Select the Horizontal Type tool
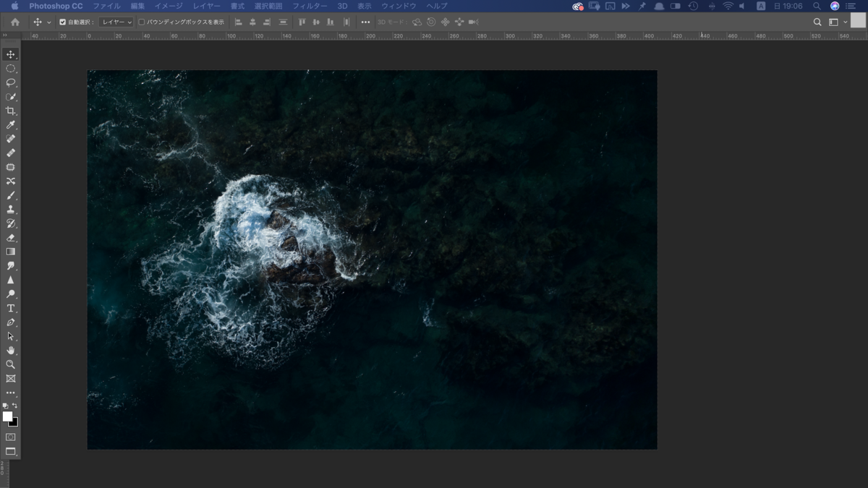 tap(11, 308)
